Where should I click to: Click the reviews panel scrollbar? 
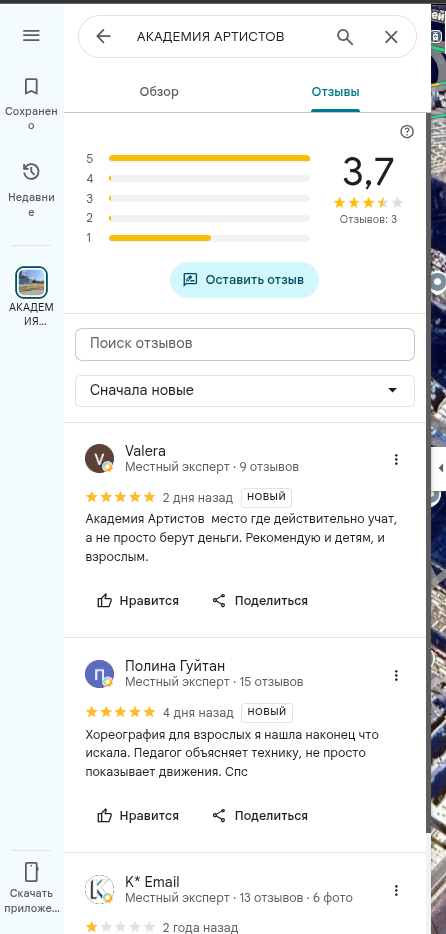[x=428, y=471]
